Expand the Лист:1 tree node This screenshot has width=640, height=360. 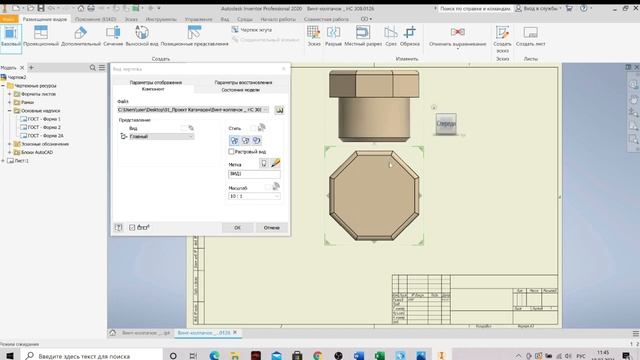click(x=3, y=161)
